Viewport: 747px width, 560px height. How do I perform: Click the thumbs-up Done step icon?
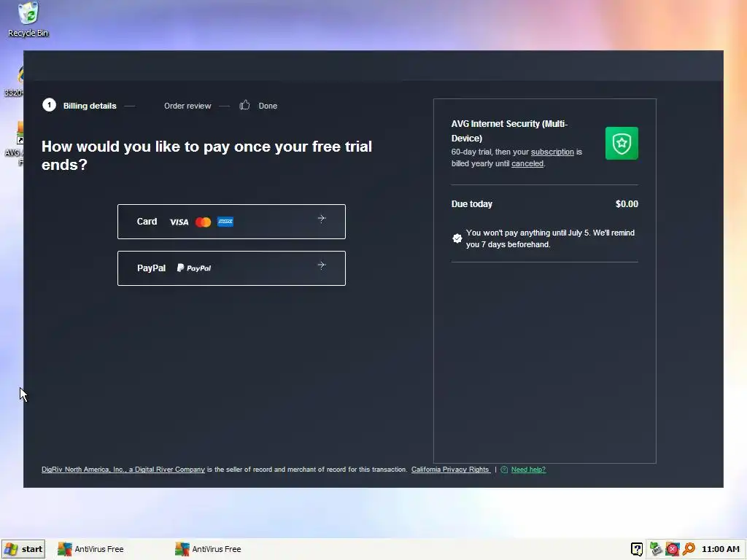[x=244, y=105]
